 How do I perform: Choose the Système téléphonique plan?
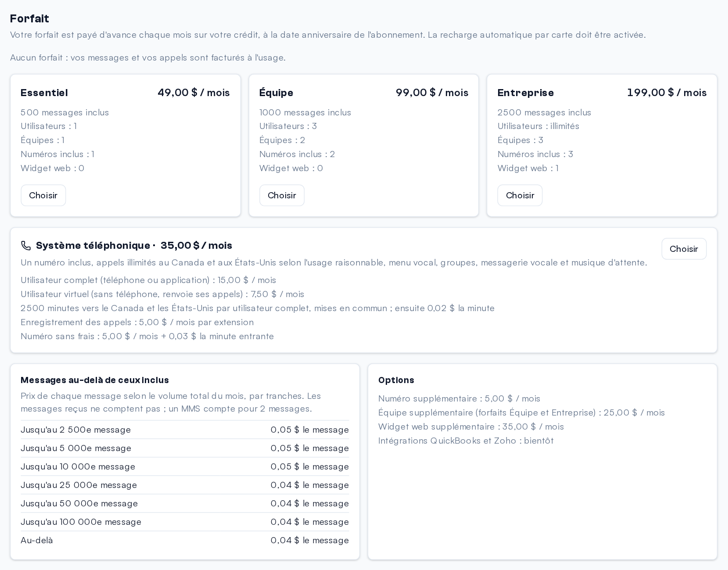(684, 249)
